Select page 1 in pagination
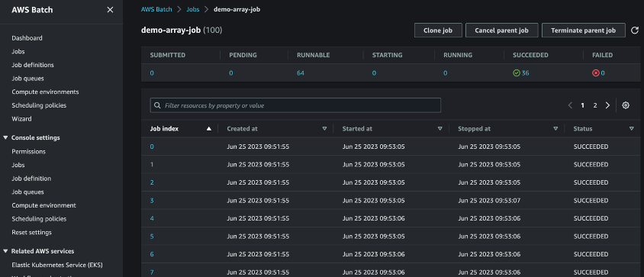The height and width of the screenshot is (277, 644). (582, 105)
